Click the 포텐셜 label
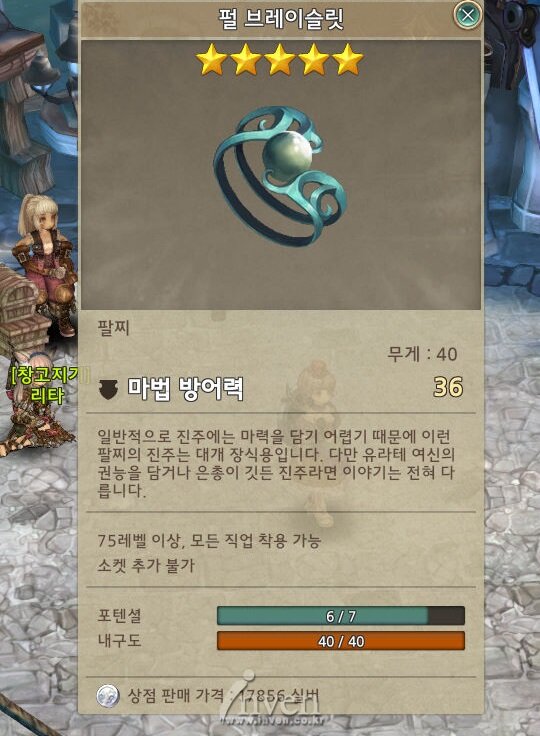540x736 pixels. pos(119,615)
